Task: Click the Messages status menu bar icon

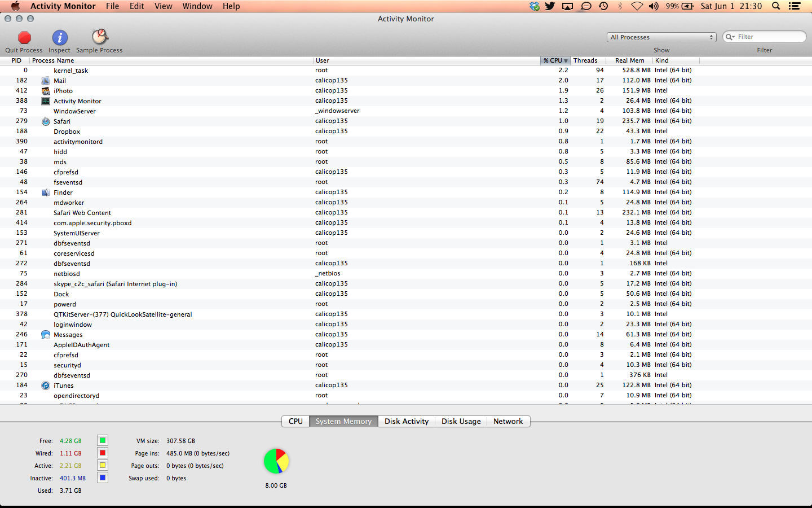Action: coord(586,6)
